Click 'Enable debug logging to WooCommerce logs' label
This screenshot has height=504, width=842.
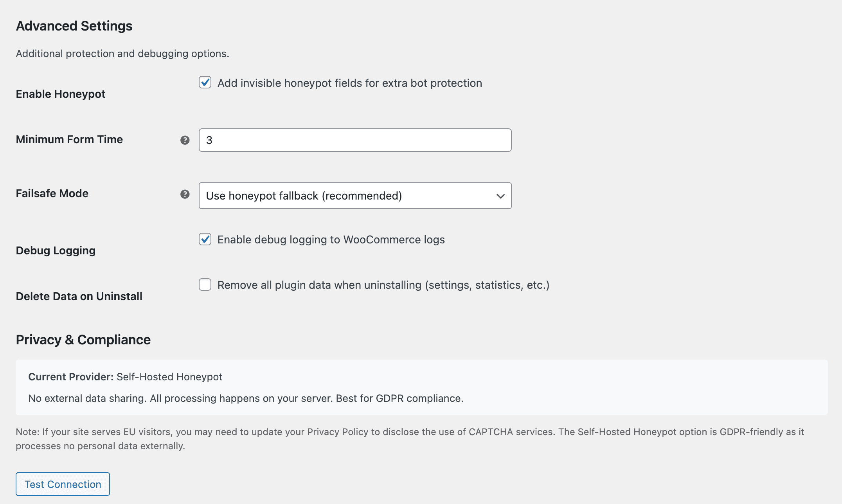[331, 239]
